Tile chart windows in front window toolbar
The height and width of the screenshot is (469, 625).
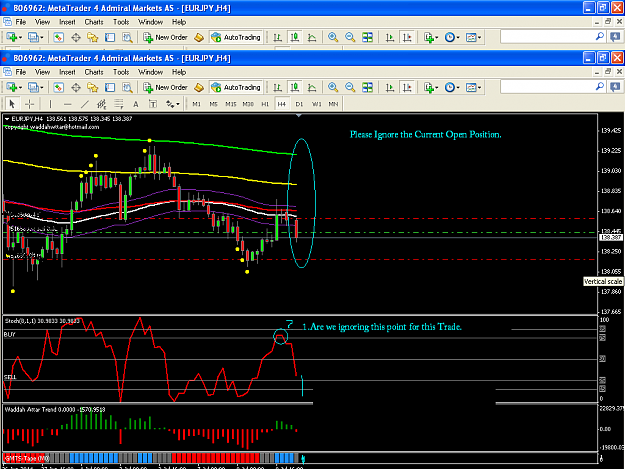(367, 87)
